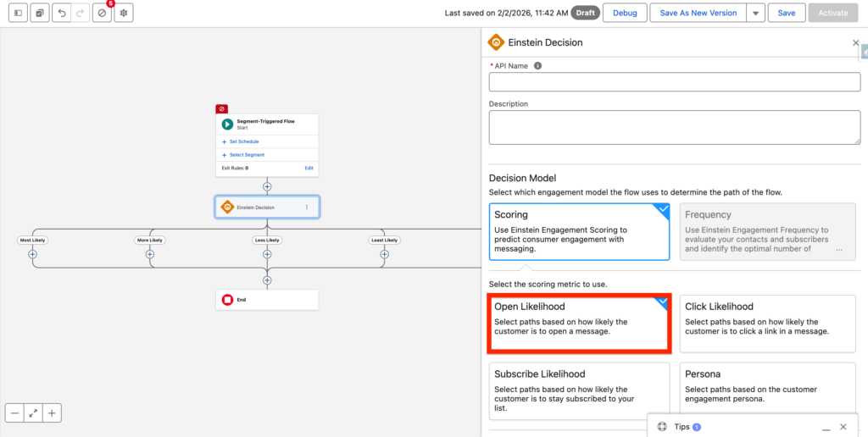
Task: Toggle the left toolbox panel icon
Action: tap(18, 14)
